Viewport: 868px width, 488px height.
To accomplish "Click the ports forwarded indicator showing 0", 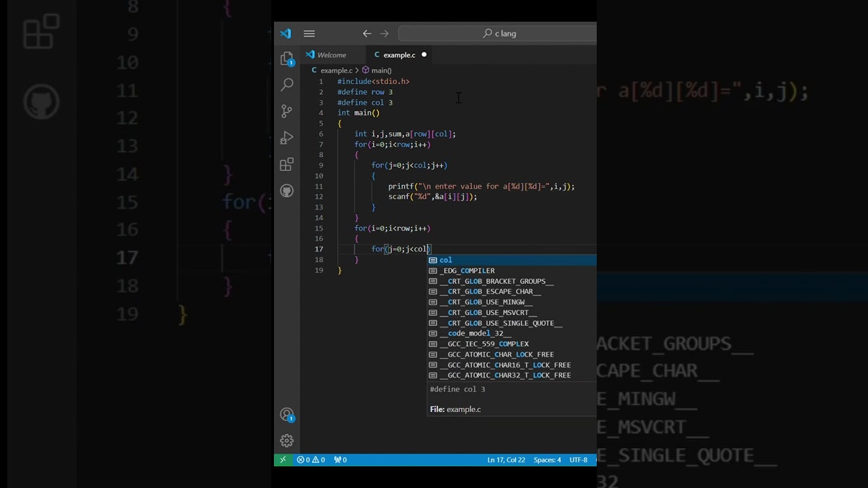I will point(340,460).
